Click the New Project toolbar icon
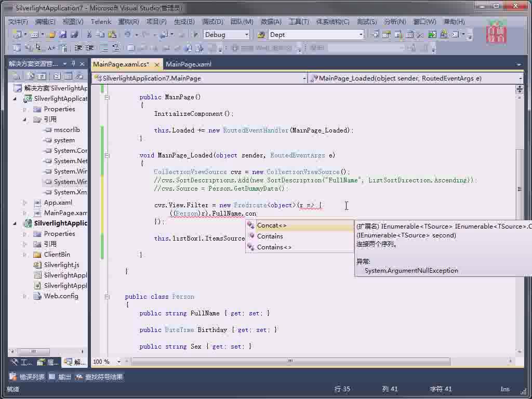532x399 pixels. [x=16, y=34]
